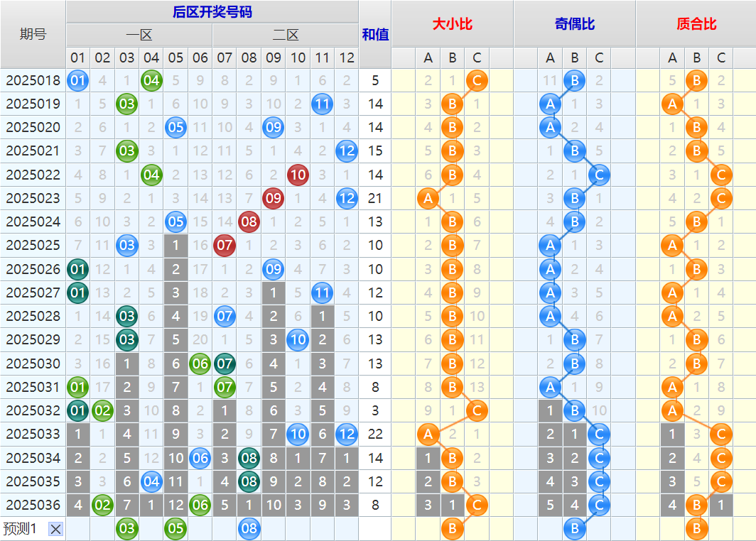This screenshot has height=541, width=756.
Task: Click the blue B ball under 奇偶比 in 预测1 row
Action: [575, 528]
